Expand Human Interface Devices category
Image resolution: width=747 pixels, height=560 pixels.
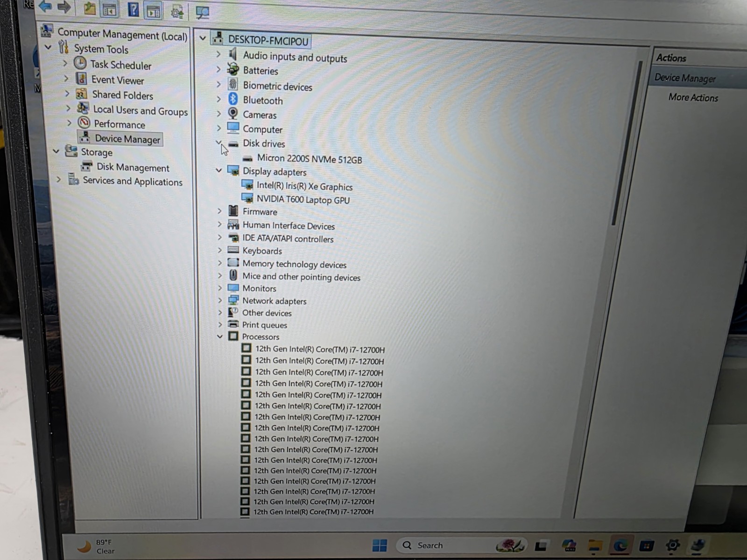[219, 224]
